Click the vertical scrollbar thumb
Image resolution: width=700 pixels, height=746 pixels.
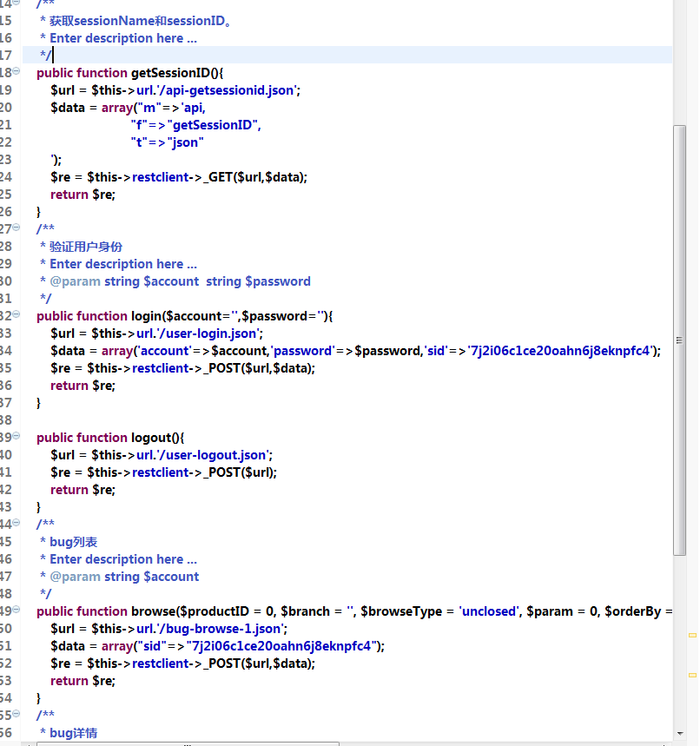click(679, 340)
